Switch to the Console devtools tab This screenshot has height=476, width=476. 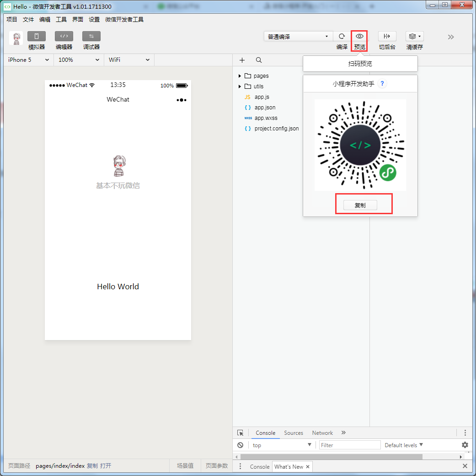coord(265,433)
